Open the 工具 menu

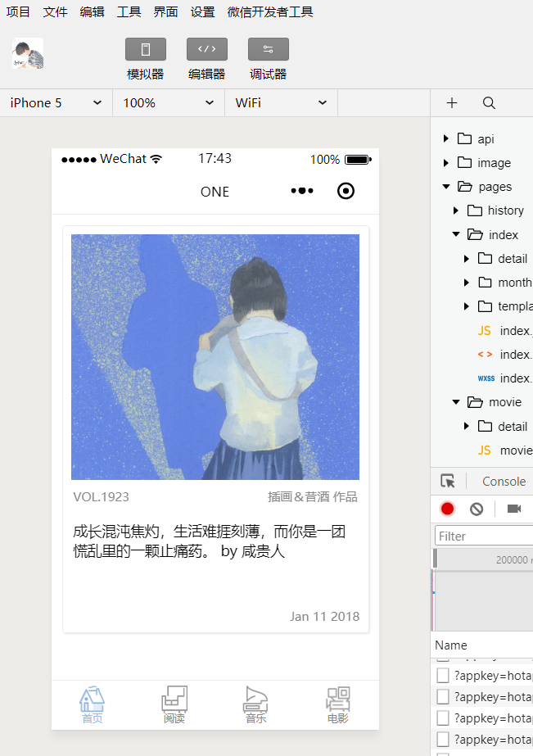pyautogui.click(x=129, y=11)
